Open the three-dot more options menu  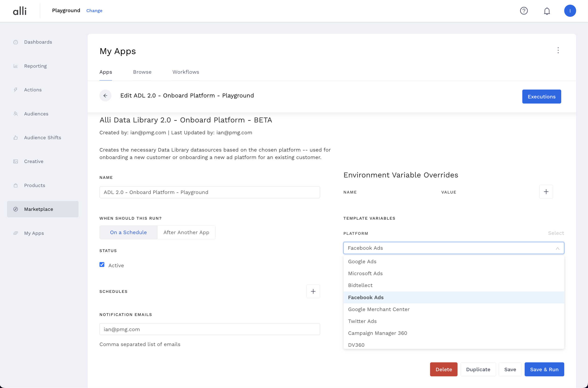558,50
